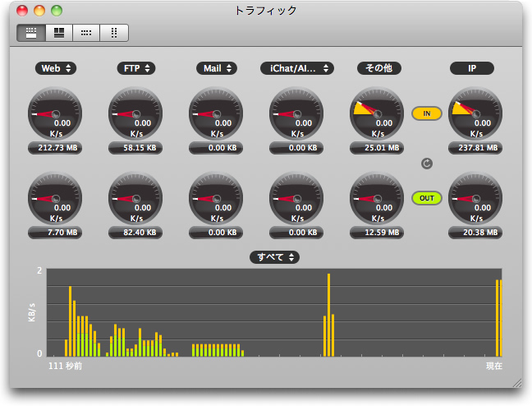Click the iChat outgoing 0.00 KB total
The image size is (532, 406).
[x=296, y=233]
